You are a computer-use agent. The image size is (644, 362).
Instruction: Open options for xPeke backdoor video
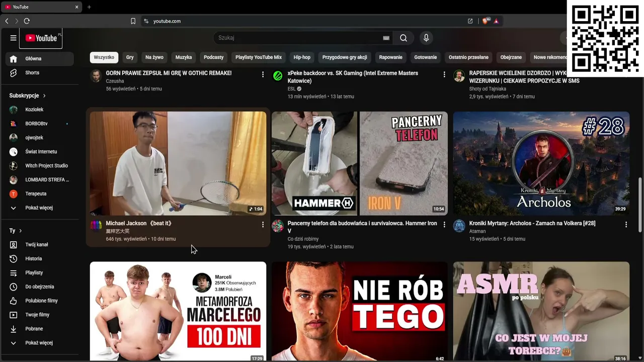tap(444, 74)
